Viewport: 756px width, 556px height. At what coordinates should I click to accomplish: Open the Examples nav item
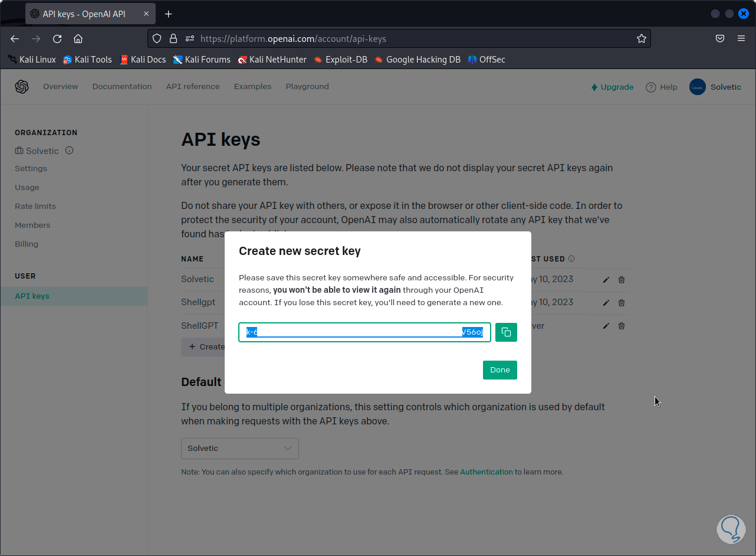click(x=252, y=87)
